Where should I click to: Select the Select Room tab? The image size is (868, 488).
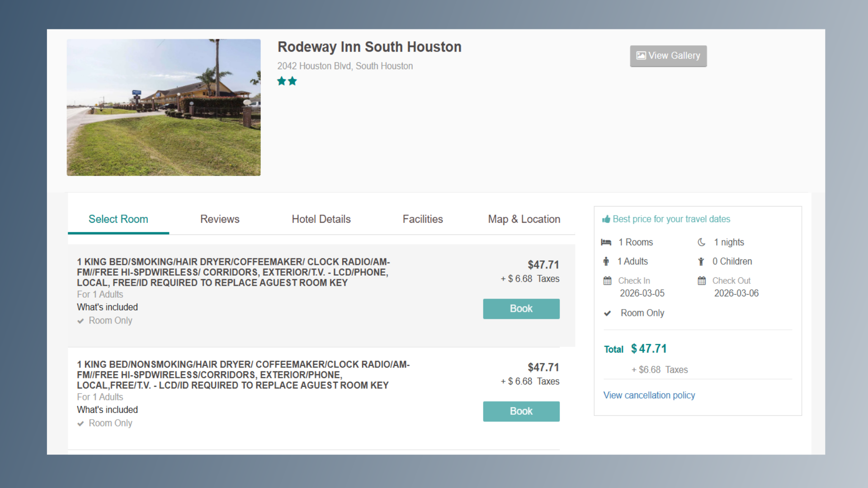pyautogui.click(x=118, y=219)
